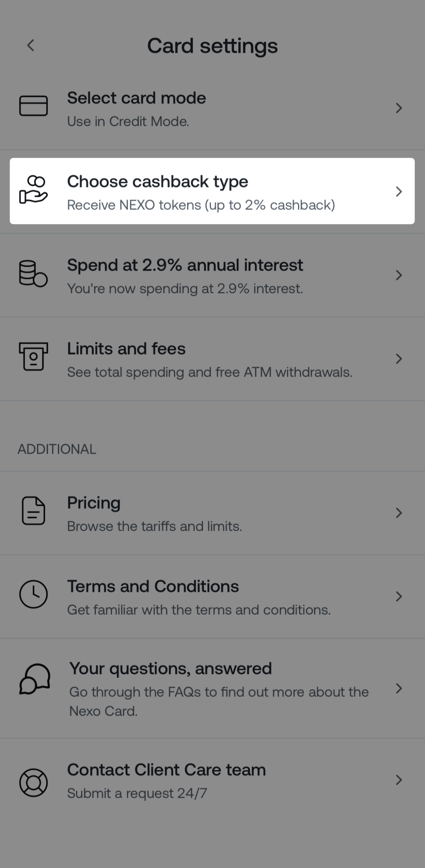Viewport: 425px width, 868px height.
Task: Tap the Card settings title
Action: 212,46
